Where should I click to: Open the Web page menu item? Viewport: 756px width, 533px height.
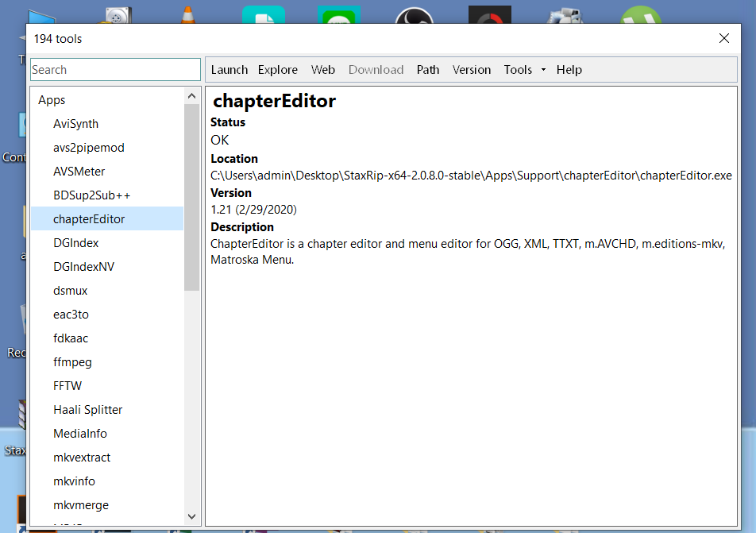(x=323, y=69)
